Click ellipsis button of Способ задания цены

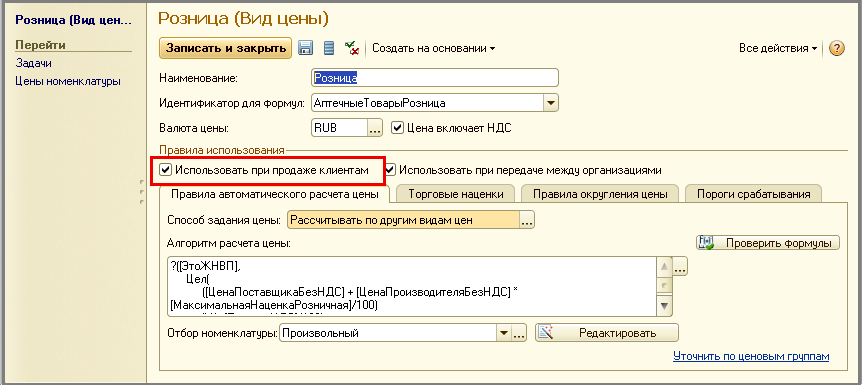coord(527,221)
